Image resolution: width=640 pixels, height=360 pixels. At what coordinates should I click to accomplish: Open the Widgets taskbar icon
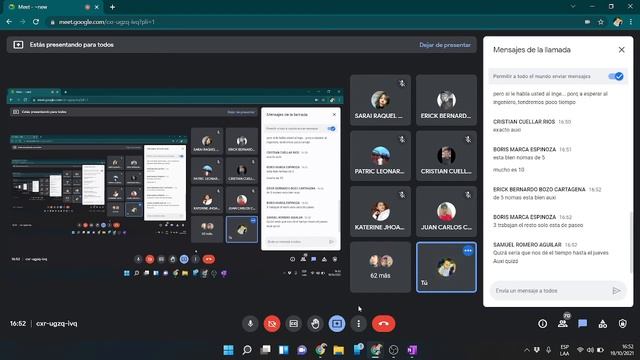(x=284, y=350)
